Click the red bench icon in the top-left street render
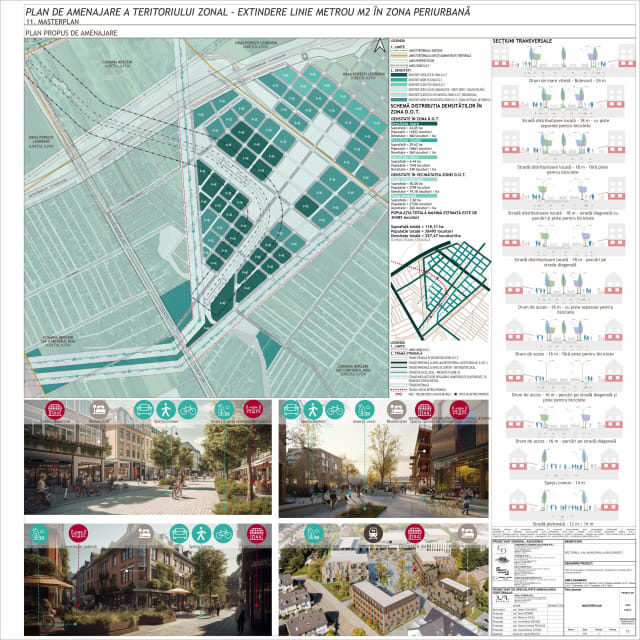This screenshot has width=640, height=640. (x=253, y=410)
